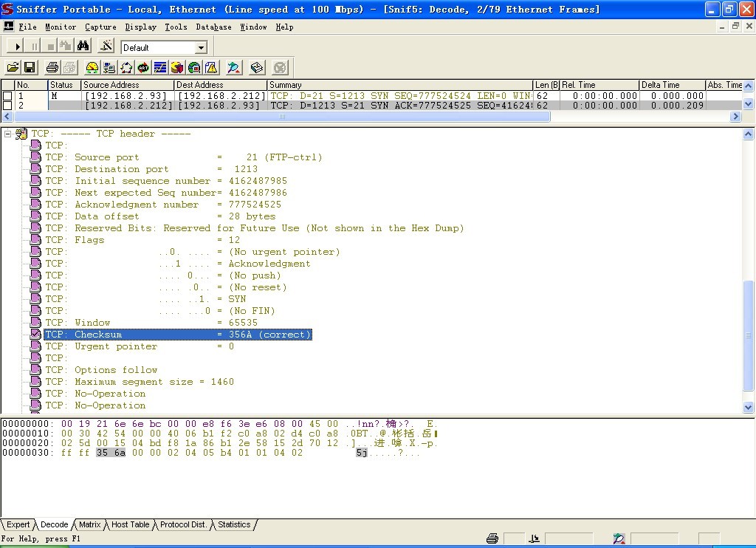Open the Display menu
The height and width of the screenshot is (548, 756).
click(141, 27)
